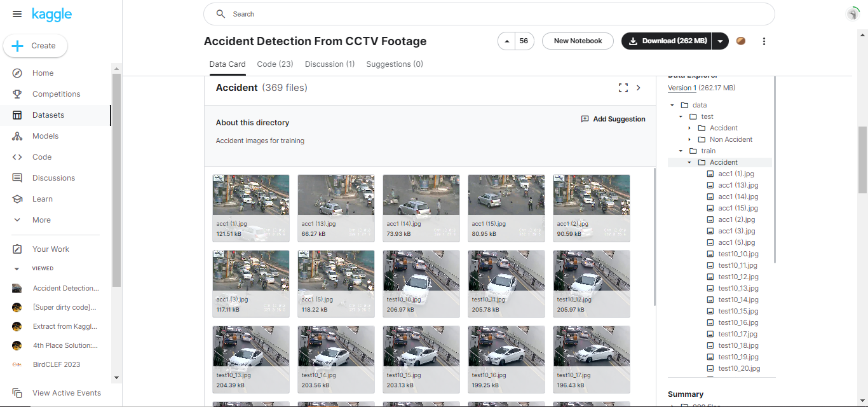Click the search magnifier icon
The height and width of the screenshot is (407, 868).
click(220, 14)
